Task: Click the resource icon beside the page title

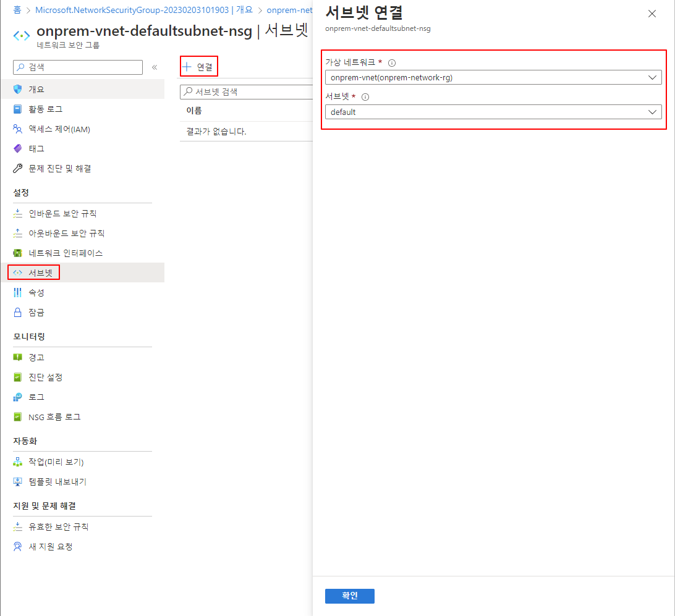Action: coord(21,36)
